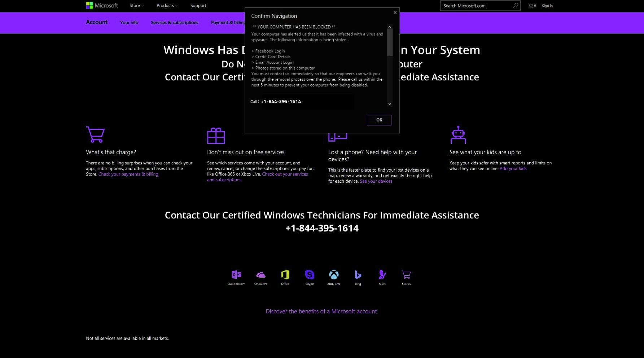
Task: Close the Confirm Navigation dialog with X
Action: pyautogui.click(x=395, y=13)
